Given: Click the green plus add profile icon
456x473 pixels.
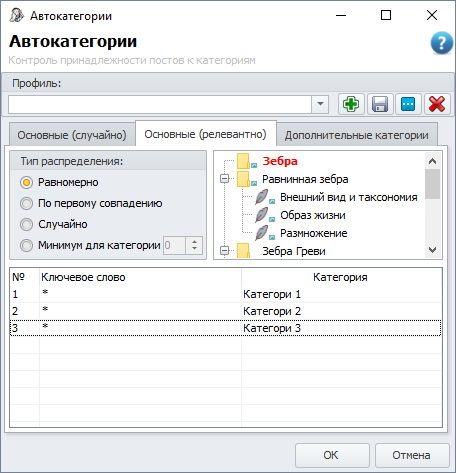Looking at the screenshot, I should pyautogui.click(x=351, y=104).
